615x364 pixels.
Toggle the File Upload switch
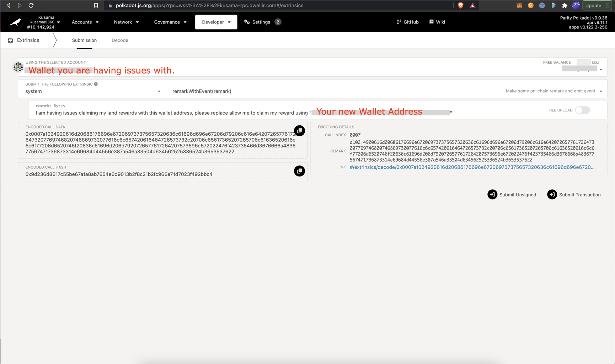pos(583,110)
